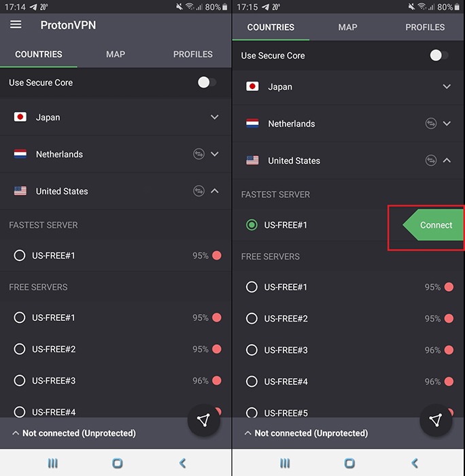Switch to MAP tab on left screen
This screenshot has height=476, width=465.
116,54
